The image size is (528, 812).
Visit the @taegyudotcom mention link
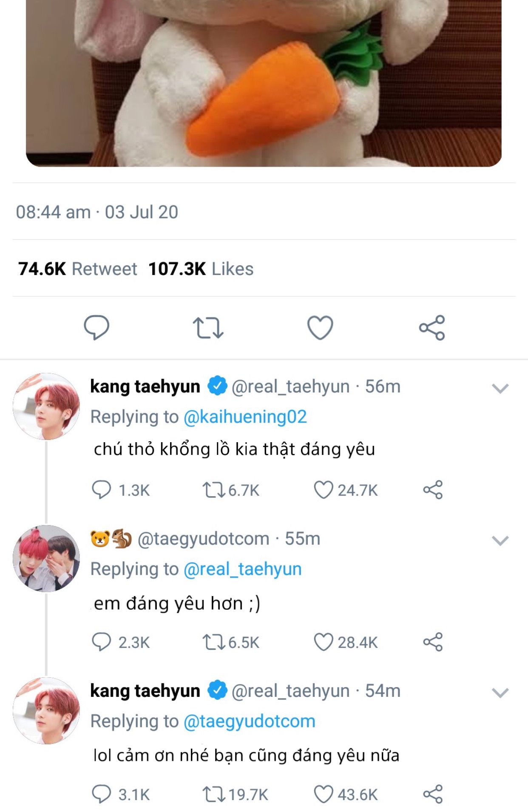(249, 721)
